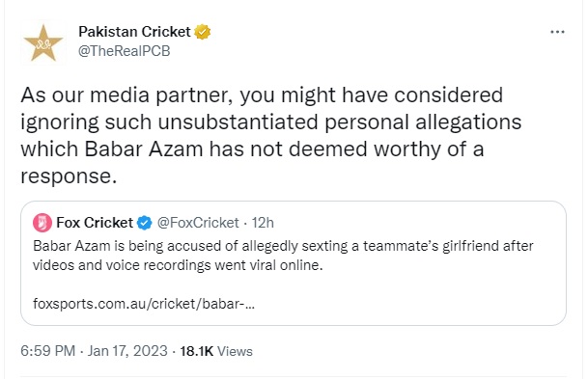Click the Fox Cricket pink avatar icon
Screen dimensions: 588x379
tap(42, 223)
